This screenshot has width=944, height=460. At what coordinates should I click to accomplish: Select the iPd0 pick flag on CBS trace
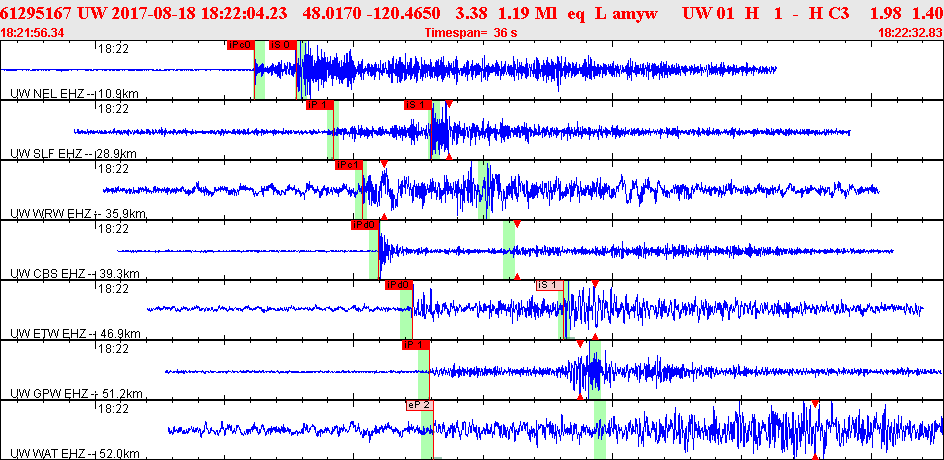tap(364, 225)
